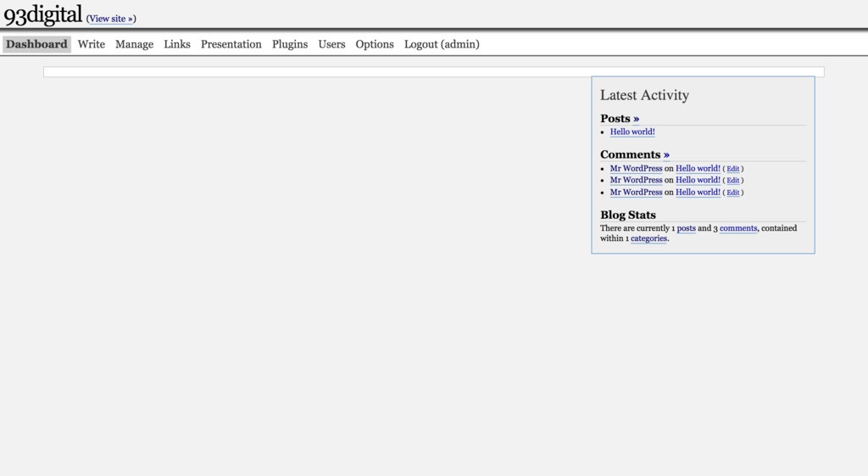Click Logout (admin)
This screenshot has height=476, width=868.
click(x=442, y=44)
